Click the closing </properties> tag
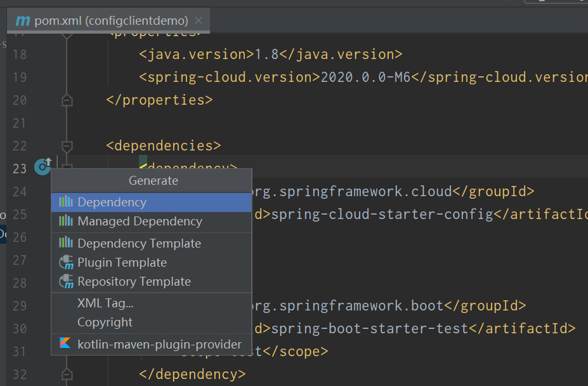588x386 pixels. click(159, 100)
